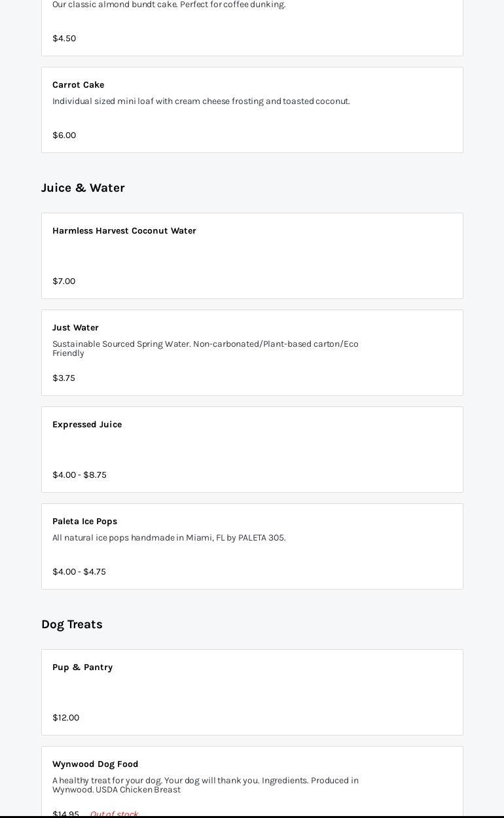Click the Dog Treats section heading
The image size is (504, 818).
coord(72,624)
